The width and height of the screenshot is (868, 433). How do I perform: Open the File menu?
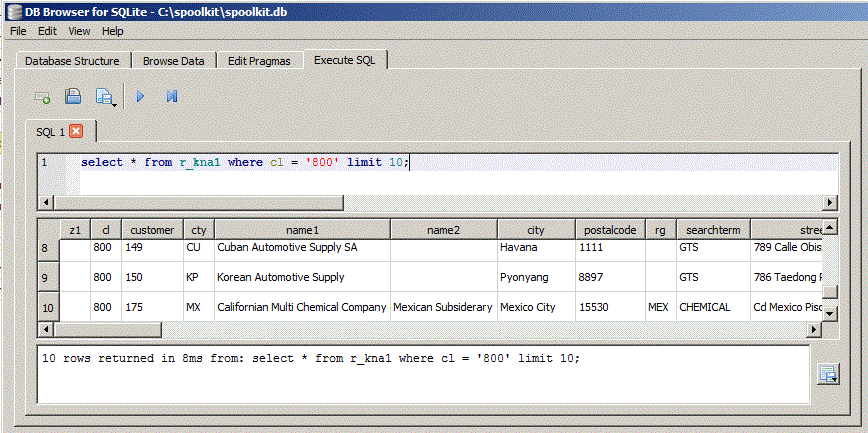pyautogui.click(x=18, y=31)
